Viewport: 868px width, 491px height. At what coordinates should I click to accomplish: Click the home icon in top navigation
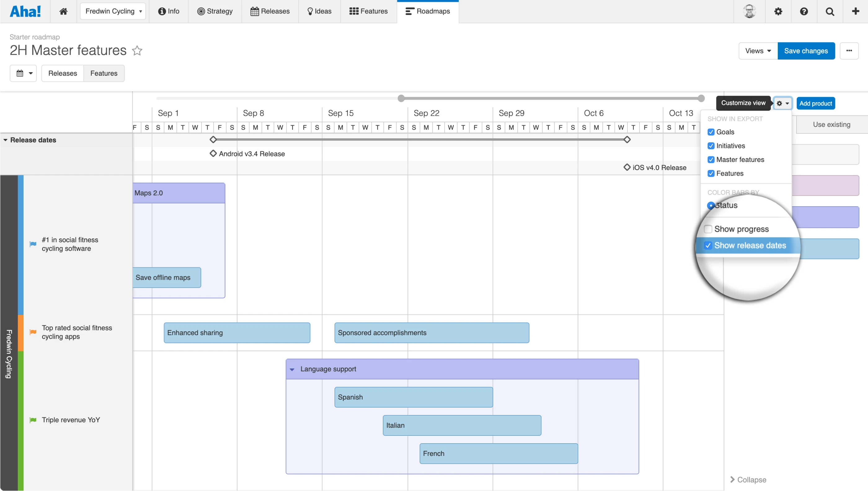click(63, 11)
